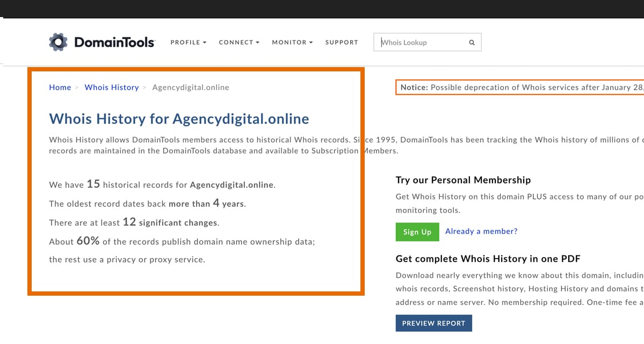
Task: Click the 'more than 4 years' line
Action: pos(148,203)
